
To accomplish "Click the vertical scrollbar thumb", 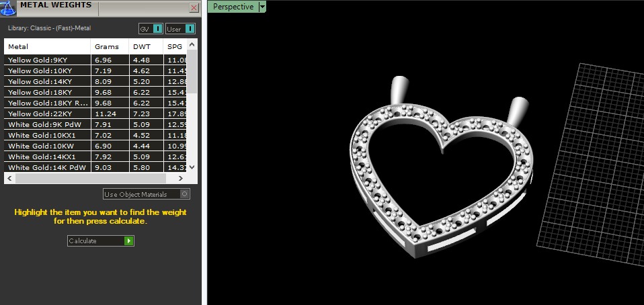I will point(192,71).
